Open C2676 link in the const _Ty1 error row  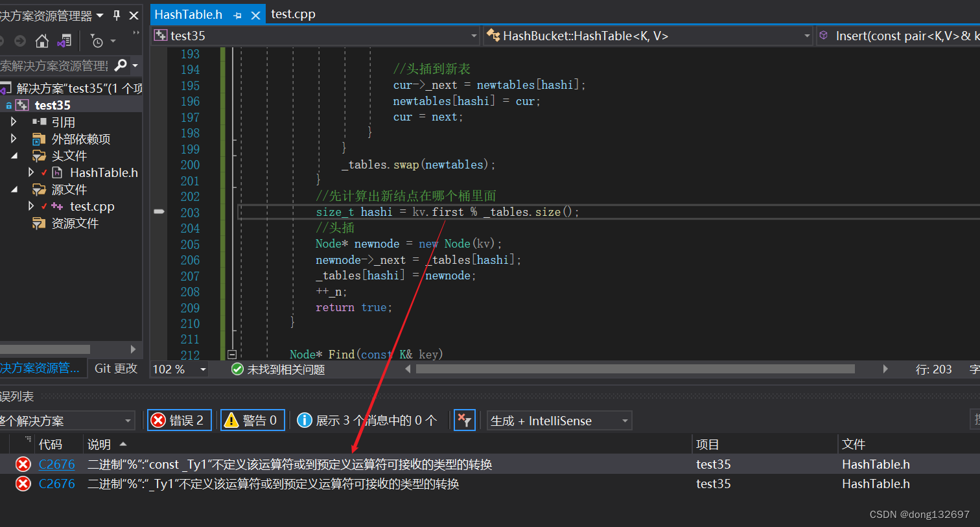tap(56, 464)
